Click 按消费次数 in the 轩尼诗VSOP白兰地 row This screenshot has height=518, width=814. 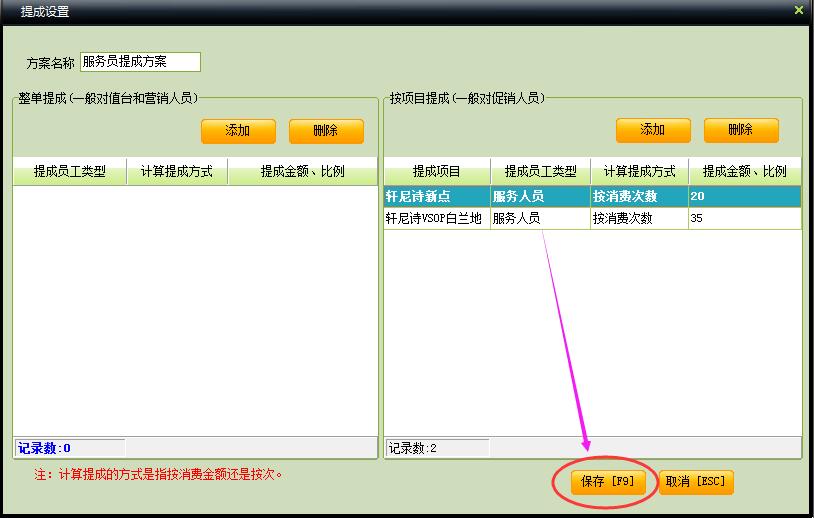pos(640,219)
